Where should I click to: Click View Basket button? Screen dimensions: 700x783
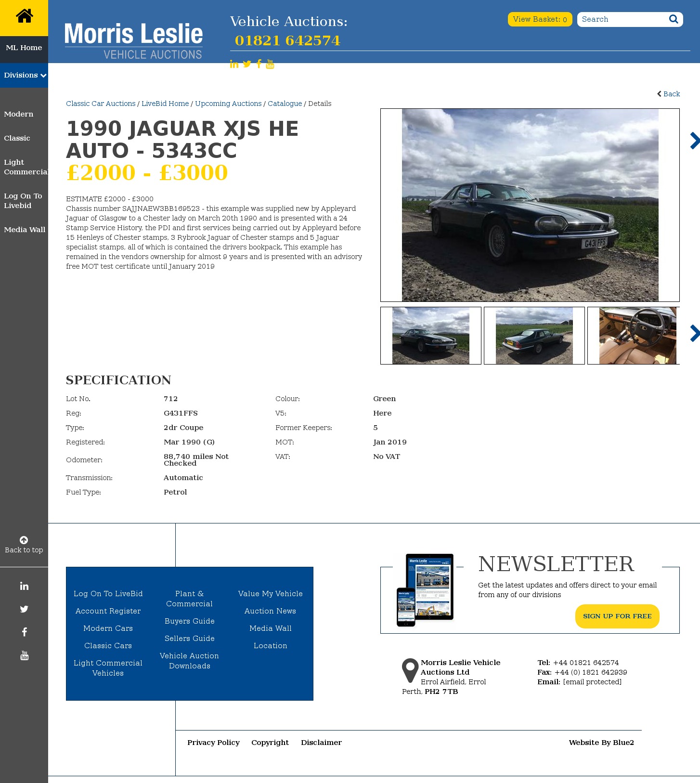point(540,19)
